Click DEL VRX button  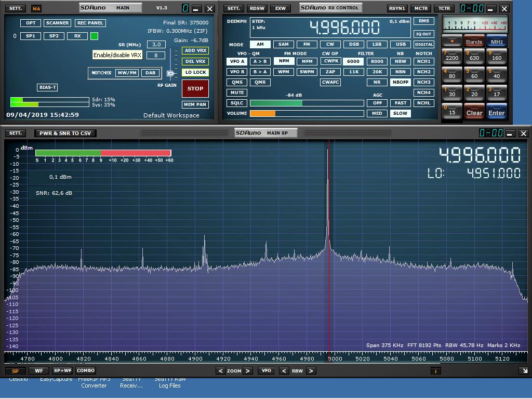click(x=195, y=61)
